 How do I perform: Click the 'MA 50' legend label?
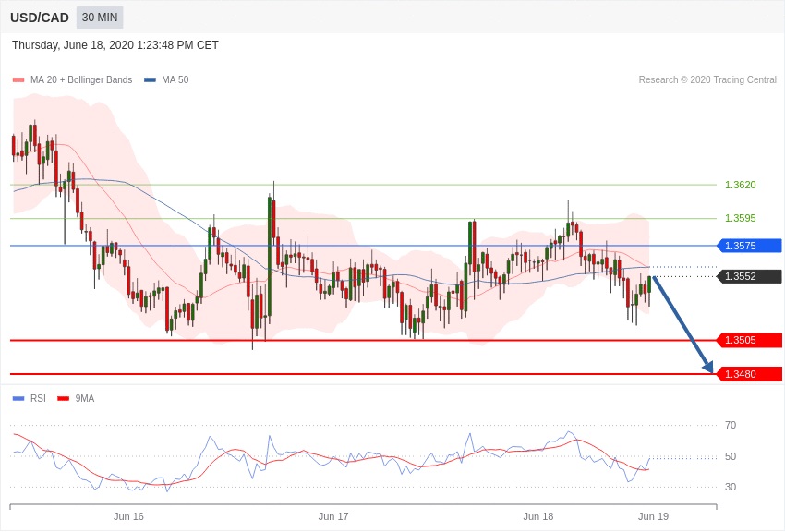pos(175,79)
